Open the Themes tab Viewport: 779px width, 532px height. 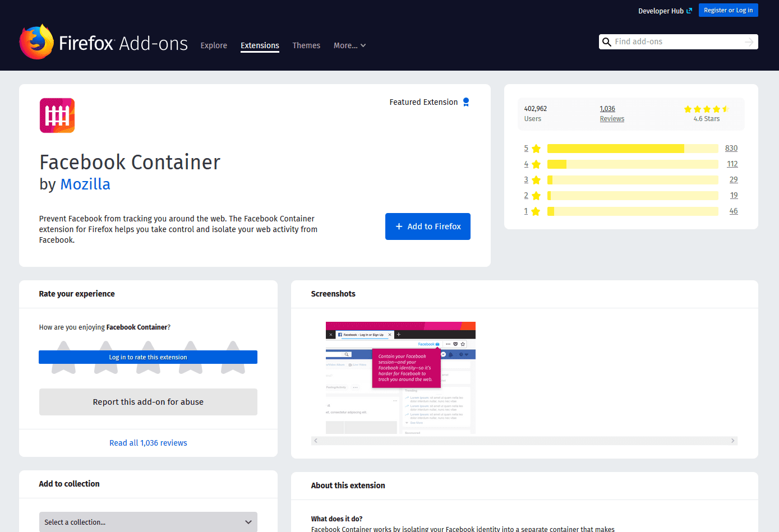[x=306, y=45]
